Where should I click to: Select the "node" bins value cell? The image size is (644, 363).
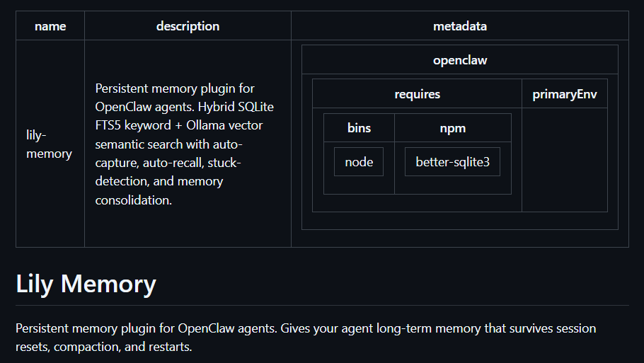pyautogui.click(x=359, y=162)
